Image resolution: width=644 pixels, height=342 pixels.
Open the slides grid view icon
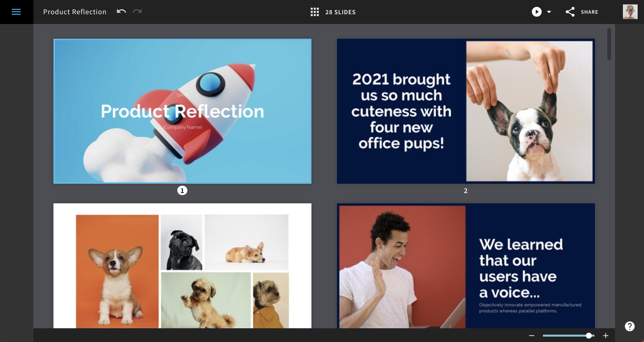(314, 12)
